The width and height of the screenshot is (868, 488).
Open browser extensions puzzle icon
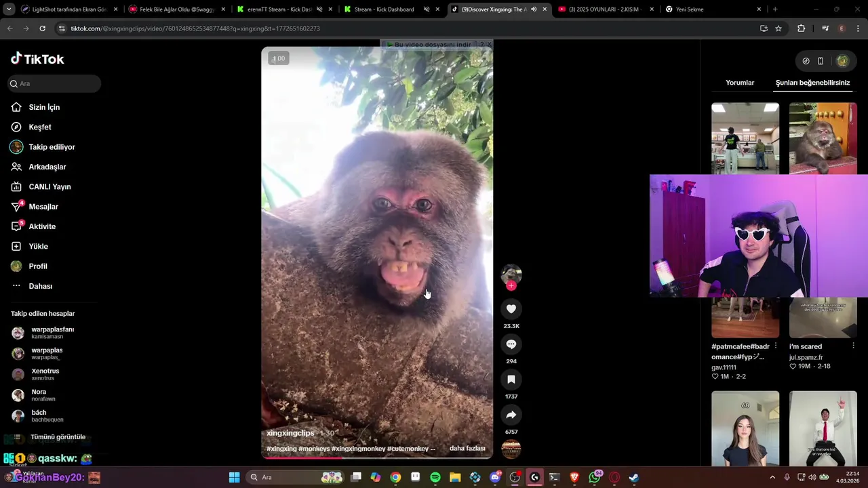[801, 28]
